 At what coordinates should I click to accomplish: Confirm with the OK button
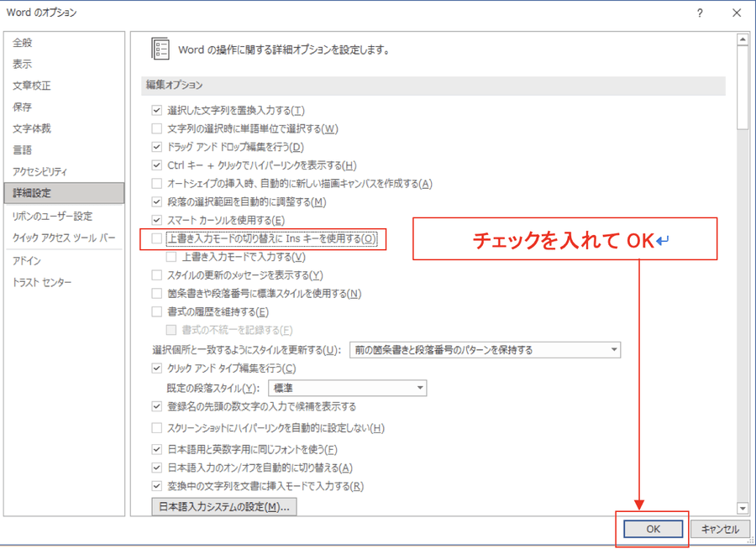coord(654,529)
